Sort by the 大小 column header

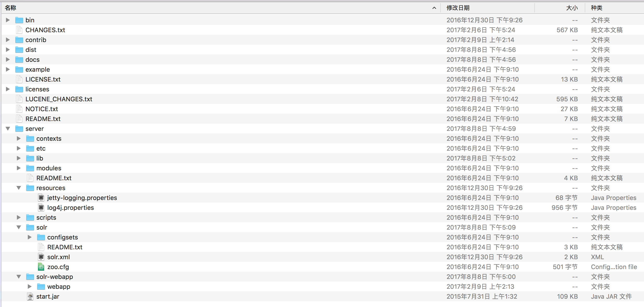(572, 8)
